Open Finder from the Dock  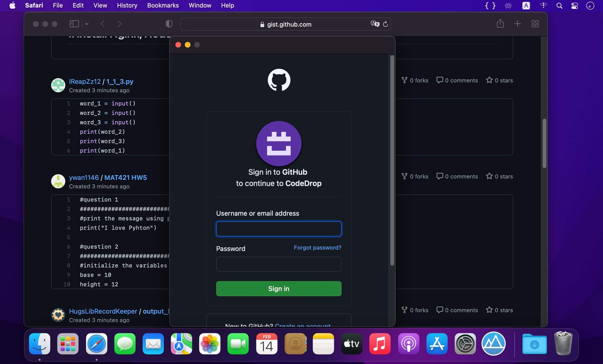point(40,344)
